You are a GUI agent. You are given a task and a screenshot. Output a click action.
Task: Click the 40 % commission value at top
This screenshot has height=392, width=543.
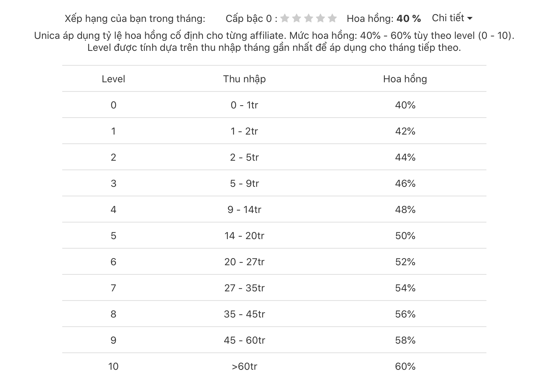click(409, 18)
